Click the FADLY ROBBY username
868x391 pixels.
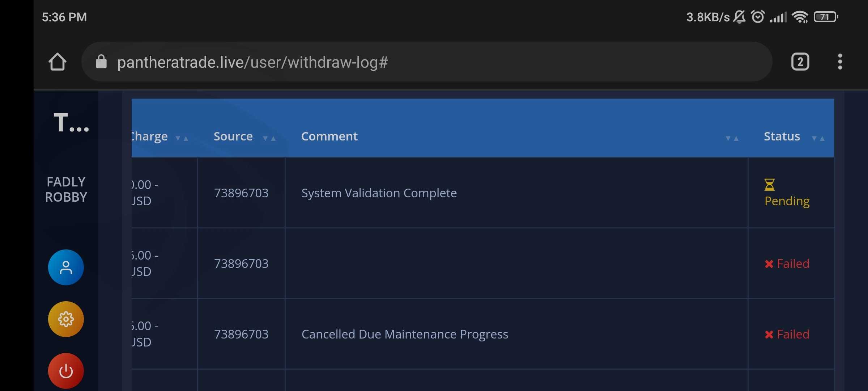(x=66, y=189)
